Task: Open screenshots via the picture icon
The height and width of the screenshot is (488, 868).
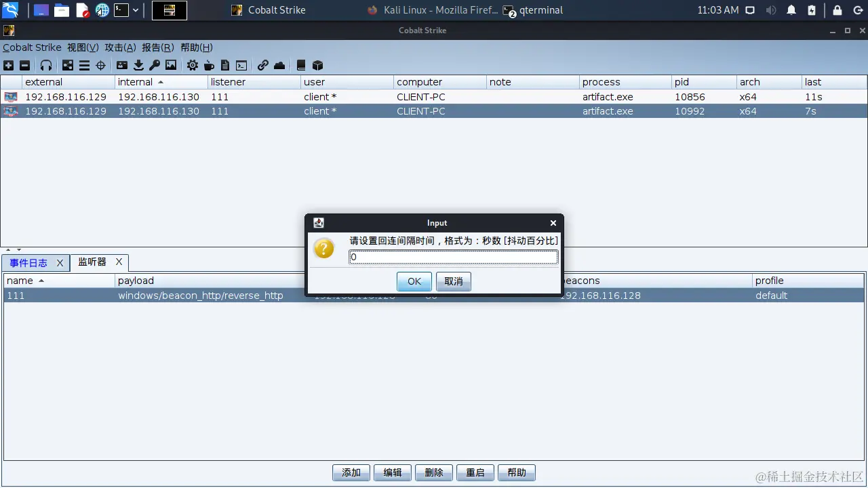Action: point(171,66)
